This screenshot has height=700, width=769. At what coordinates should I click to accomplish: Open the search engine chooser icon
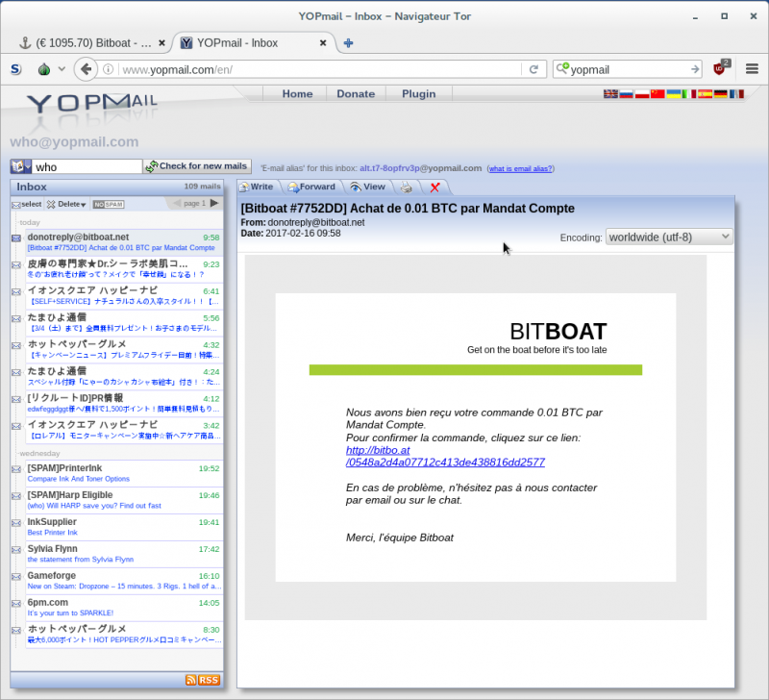562,68
